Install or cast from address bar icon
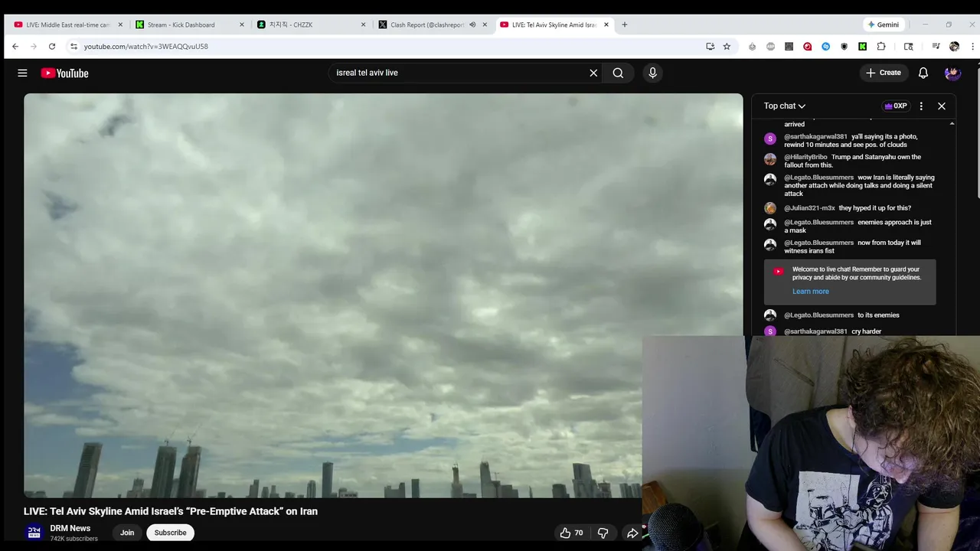Screen dimensions: 980x551 pyautogui.click(x=710, y=46)
